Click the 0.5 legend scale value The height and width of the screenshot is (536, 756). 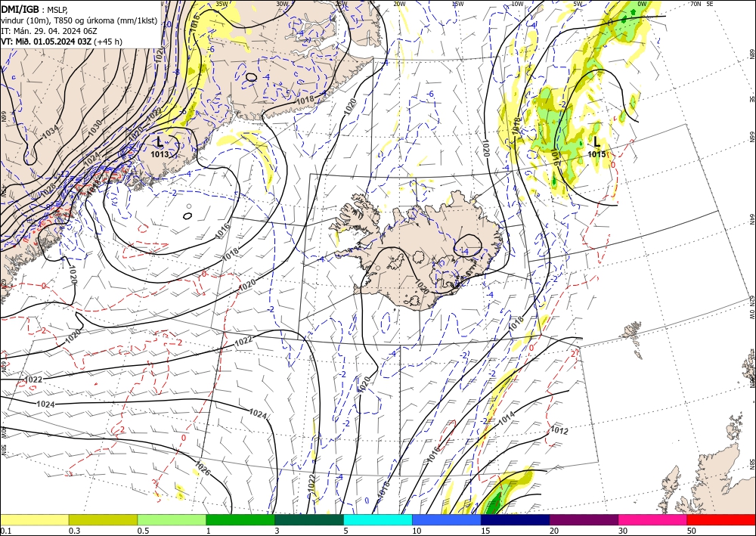(x=143, y=531)
